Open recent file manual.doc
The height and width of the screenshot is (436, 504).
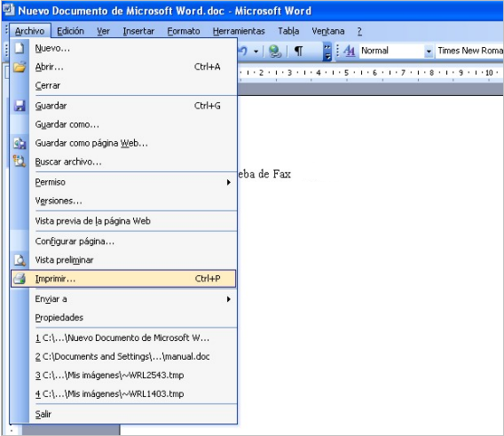(123, 356)
